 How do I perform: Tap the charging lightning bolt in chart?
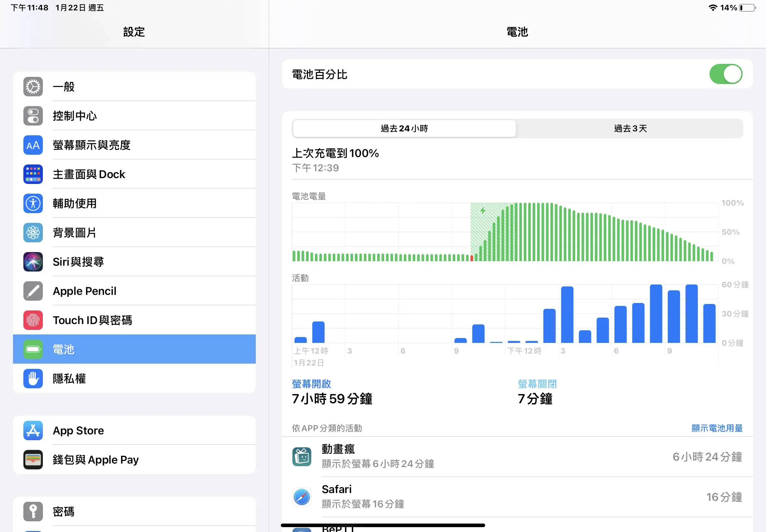point(483,211)
